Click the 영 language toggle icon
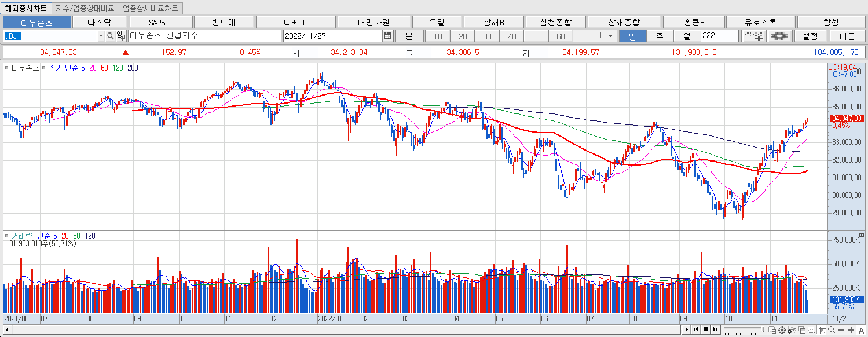The height and width of the screenshot is (337, 868). click(120, 36)
